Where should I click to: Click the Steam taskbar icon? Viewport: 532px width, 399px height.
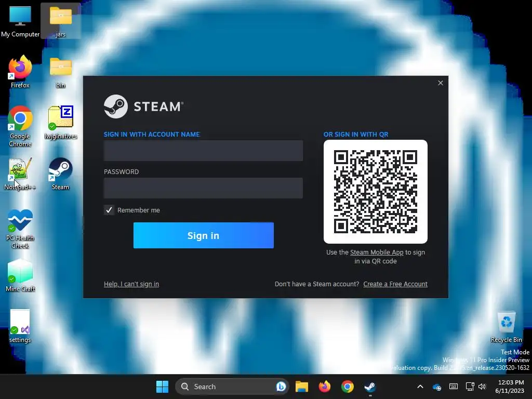coord(370,387)
